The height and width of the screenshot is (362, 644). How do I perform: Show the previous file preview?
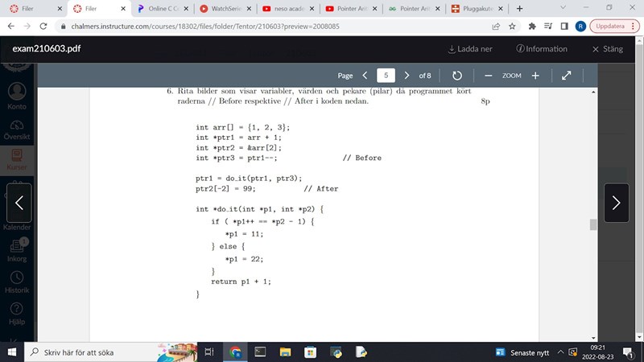pyautogui.click(x=19, y=203)
